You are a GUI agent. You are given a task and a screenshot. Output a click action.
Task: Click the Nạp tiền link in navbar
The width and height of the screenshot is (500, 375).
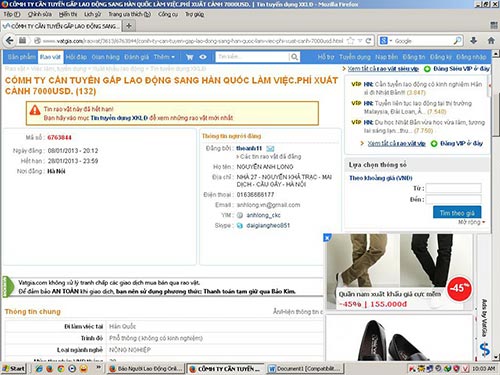[386, 57]
